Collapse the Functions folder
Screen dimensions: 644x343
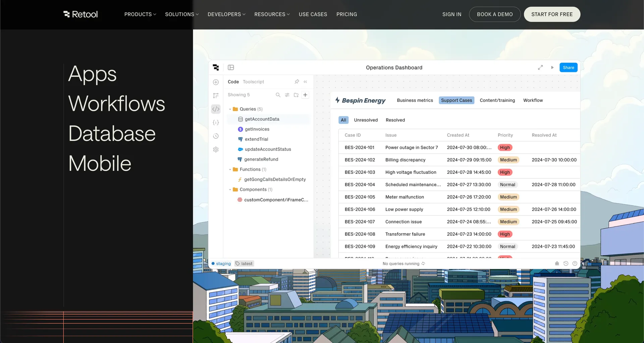[230, 169]
